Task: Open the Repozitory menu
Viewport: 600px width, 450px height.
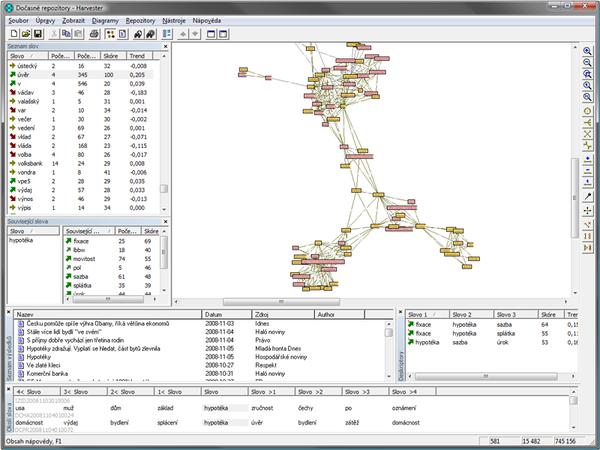Action: pos(140,21)
